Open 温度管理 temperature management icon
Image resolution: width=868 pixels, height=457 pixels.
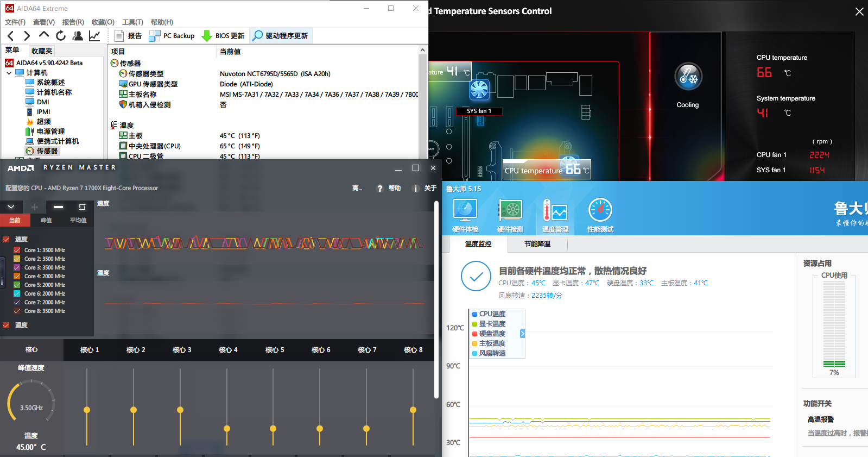coord(555,210)
